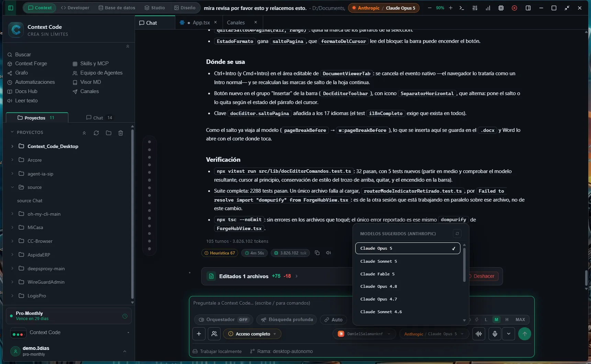Image resolution: width=591 pixels, height=364 pixels.
Task: Click the CPU chip icon in title bar
Action: click(x=501, y=8)
